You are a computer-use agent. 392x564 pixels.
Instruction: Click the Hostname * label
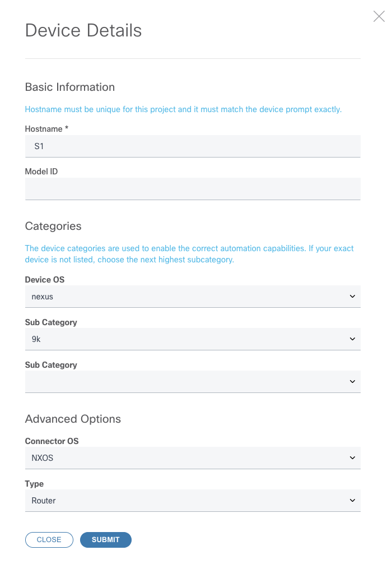(x=46, y=129)
